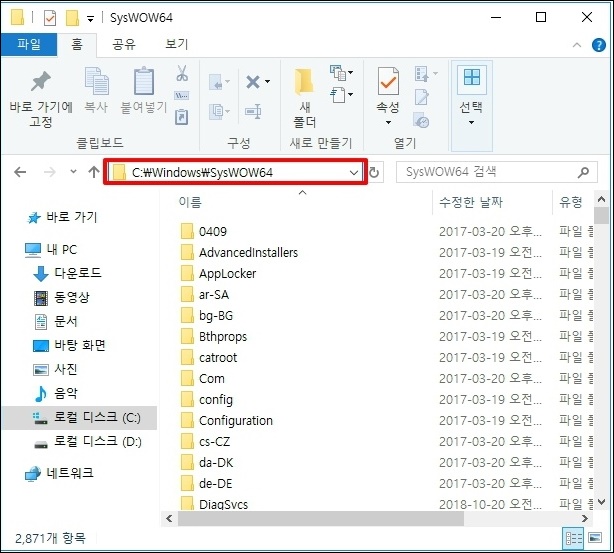Screen dimensions: 614x553
Task: Open 문서 in navigation pane
Action: [x=56, y=322]
